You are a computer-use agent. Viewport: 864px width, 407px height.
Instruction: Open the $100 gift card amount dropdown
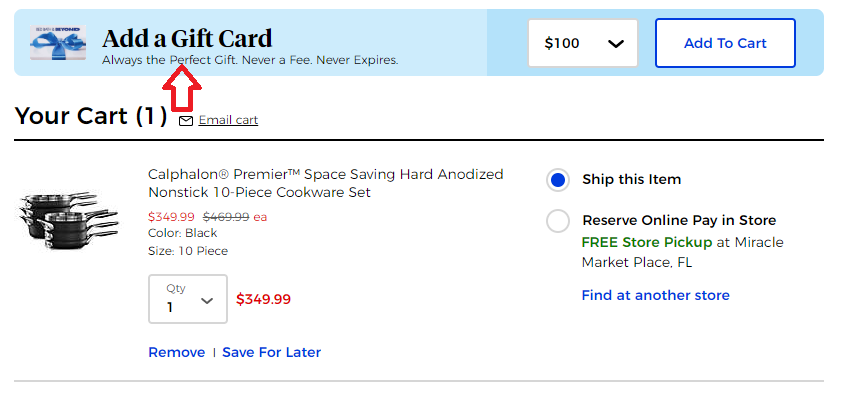point(583,43)
